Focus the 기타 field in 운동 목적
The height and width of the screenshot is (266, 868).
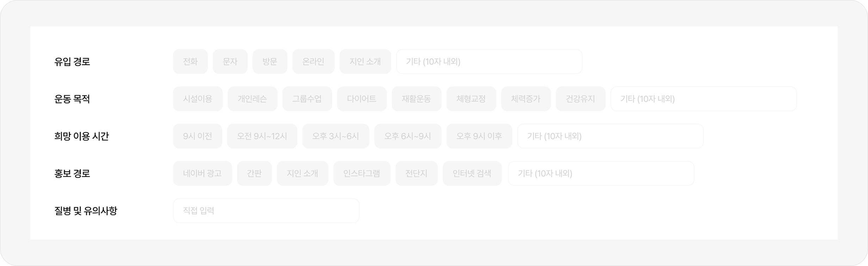[703, 99]
